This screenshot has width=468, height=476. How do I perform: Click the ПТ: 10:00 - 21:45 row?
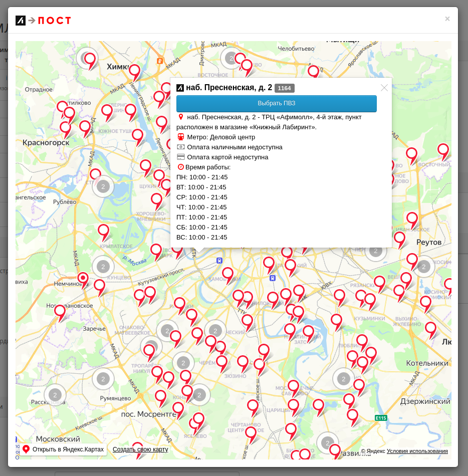point(202,217)
